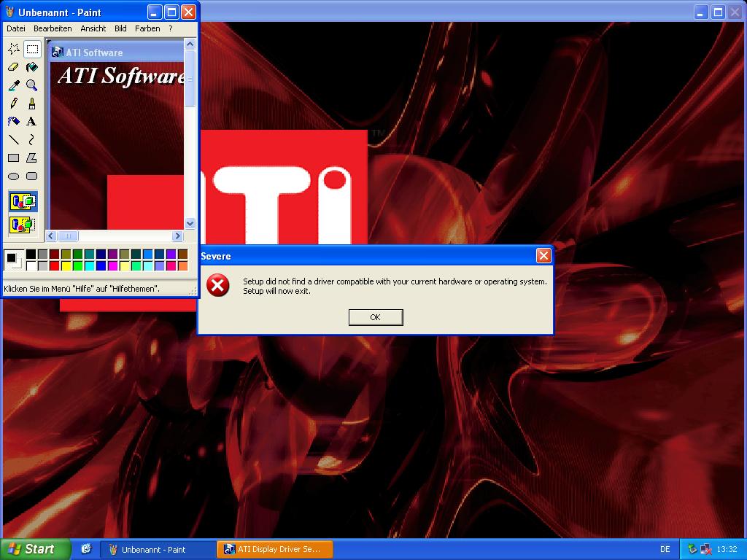Click the Paint vertical scroll down arrow
Screen dimensions: 747x560
[190, 223]
